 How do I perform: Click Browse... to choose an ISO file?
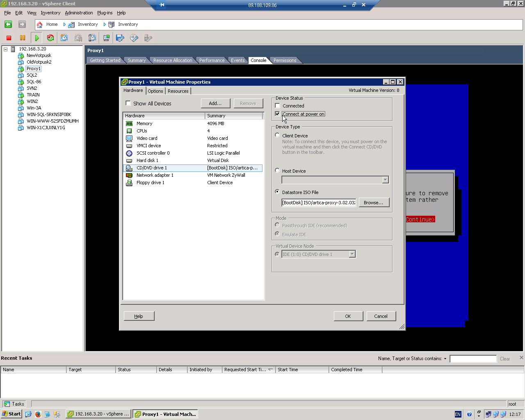(x=374, y=203)
